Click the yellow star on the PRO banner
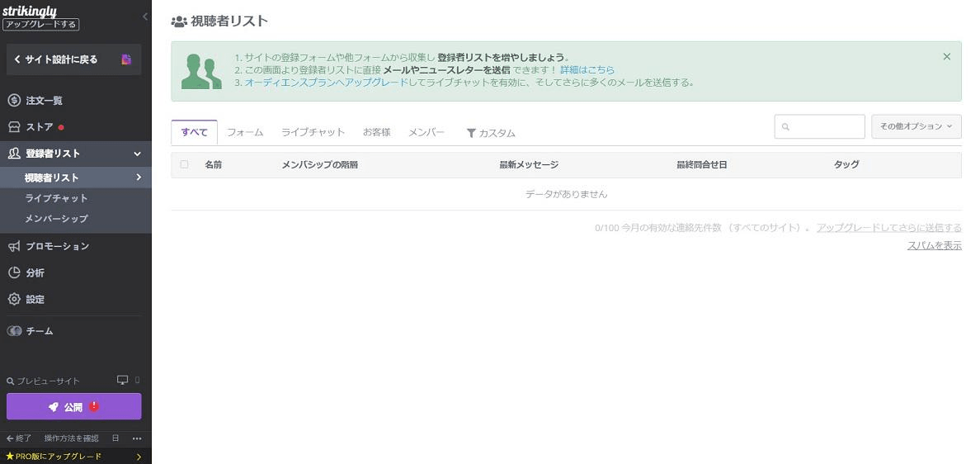This screenshot has height=464, width=980. (9, 456)
